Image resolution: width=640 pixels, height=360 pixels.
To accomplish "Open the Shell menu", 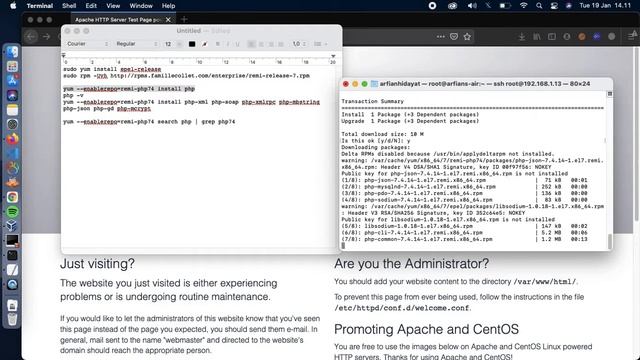I will pyautogui.click(x=69, y=6).
